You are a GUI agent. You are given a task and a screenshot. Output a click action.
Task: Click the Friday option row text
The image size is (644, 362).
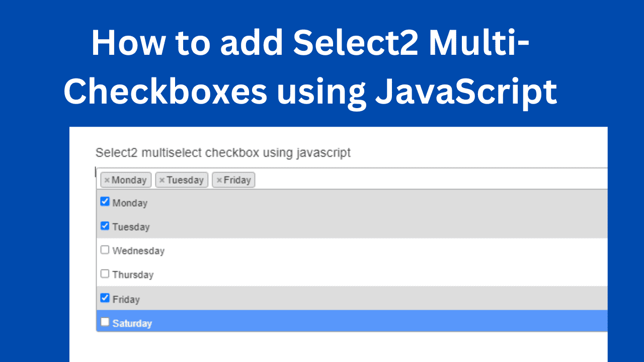tap(126, 299)
